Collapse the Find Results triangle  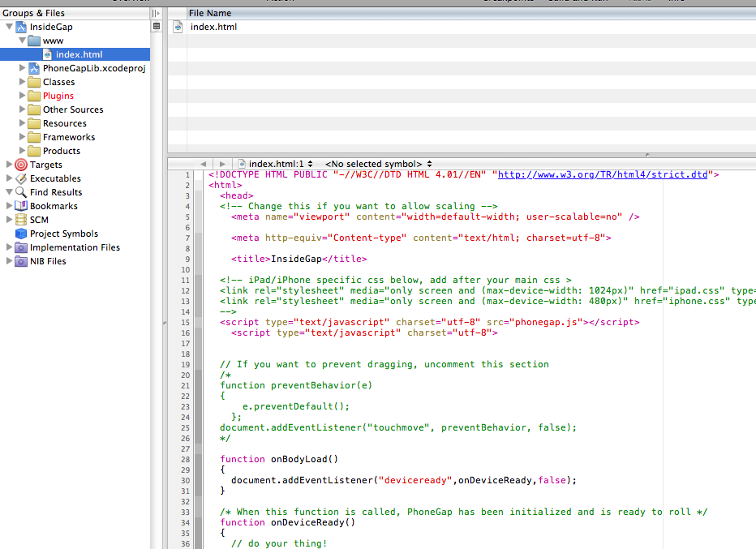pyautogui.click(x=9, y=192)
